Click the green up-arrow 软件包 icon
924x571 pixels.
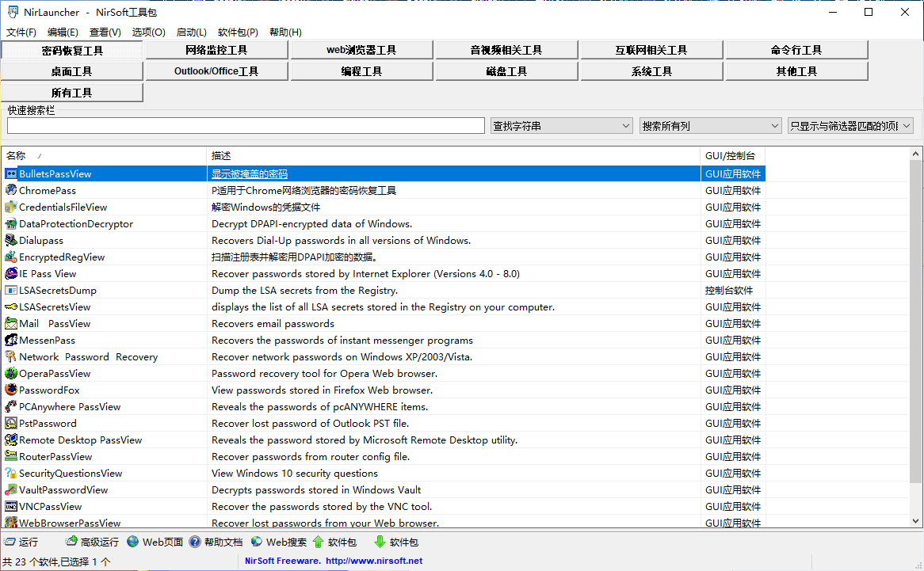tap(319, 542)
